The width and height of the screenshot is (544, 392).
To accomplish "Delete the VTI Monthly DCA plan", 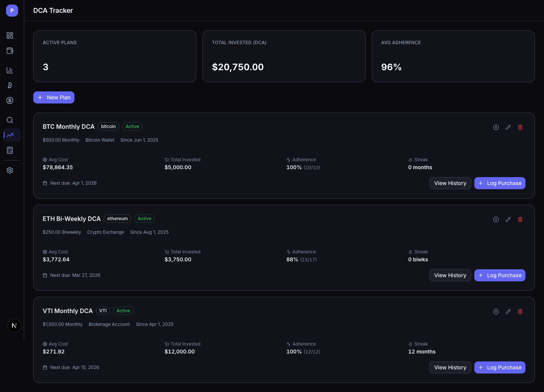I will (x=520, y=312).
